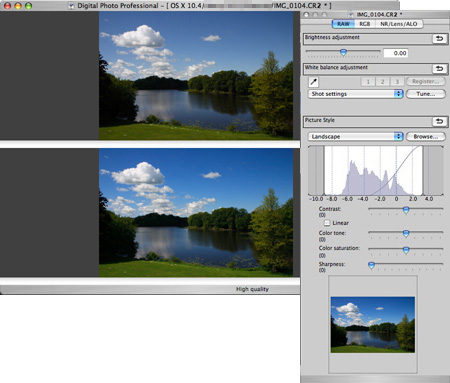The image size is (450, 383).
Task: Click the document icon in the main title bar
Action: point(71,6)
